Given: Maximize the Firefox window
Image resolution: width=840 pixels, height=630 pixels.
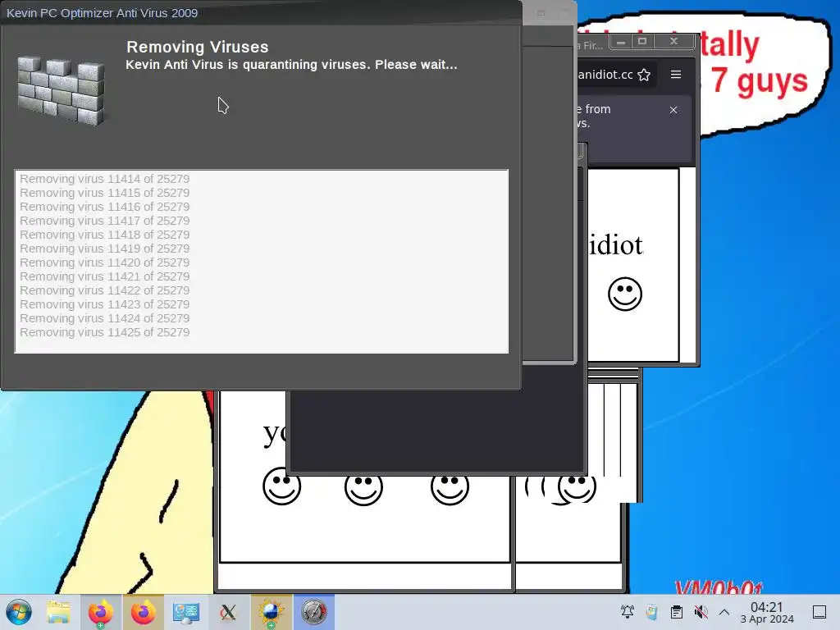Looking at the screenshot, I should [x=642, y=41].
